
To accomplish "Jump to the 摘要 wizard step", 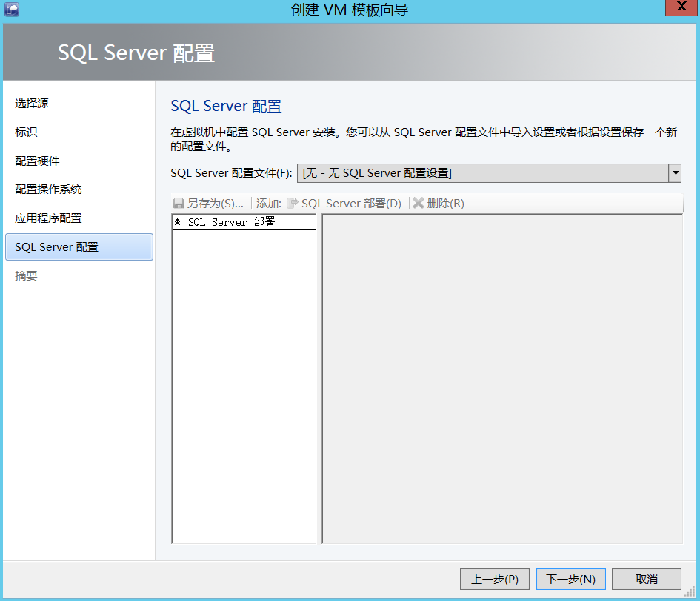I will tap(26, 276).
